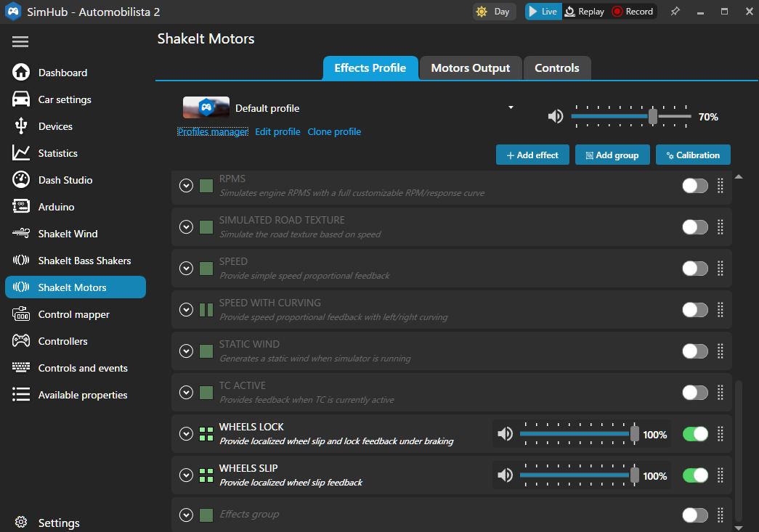Click the Settings gear icon
Screen dimensions: 759x532
[21, 523]
